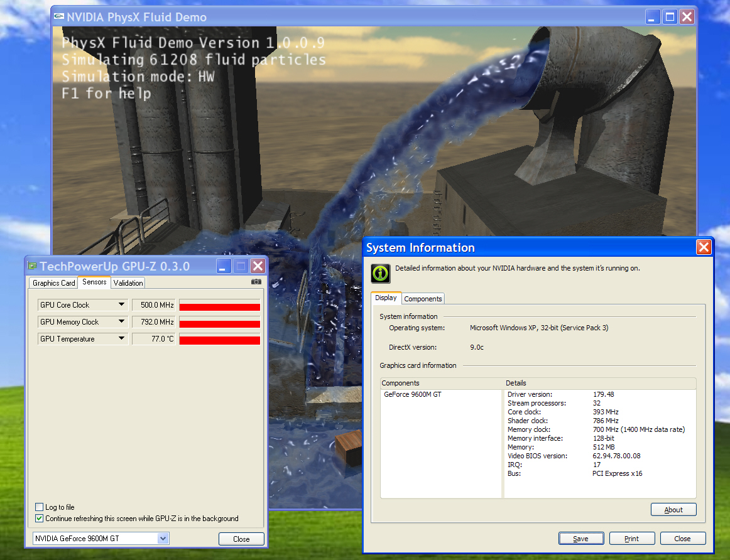Click the 'Simulation mode: HW' overlay text
Viewport: 730px width, 560px height.
coord(138,77)
